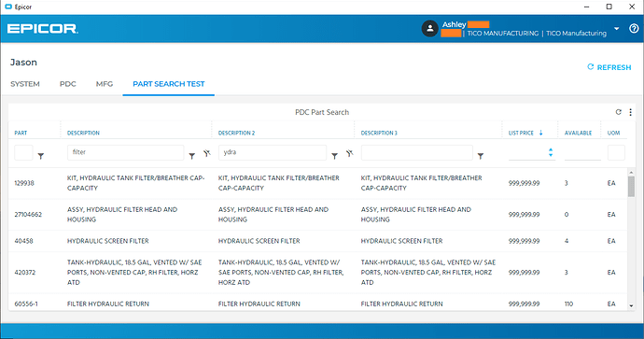644x339 pixels.
Task: Open the PDC tab
Action: click(68, 84)
